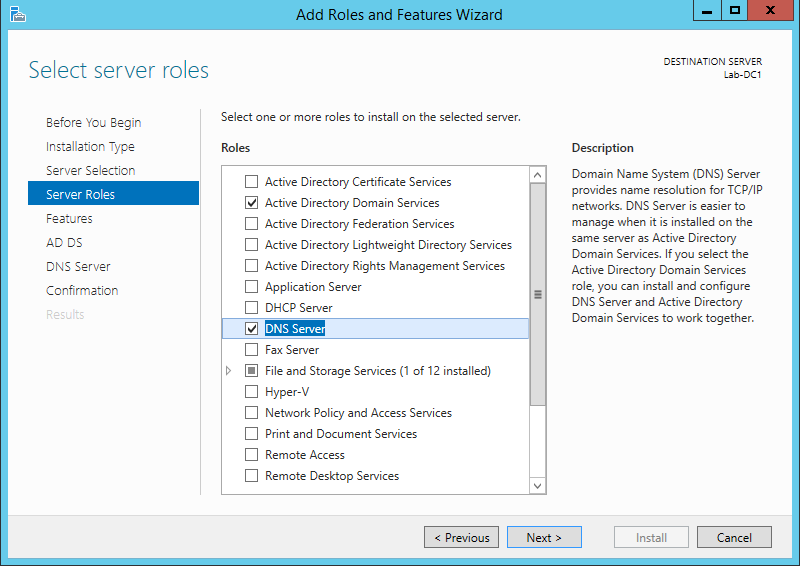Screen dimensions: 800x566
Task: Tick the Remote Access role checkbox
Action: click(x=251, y=455)
